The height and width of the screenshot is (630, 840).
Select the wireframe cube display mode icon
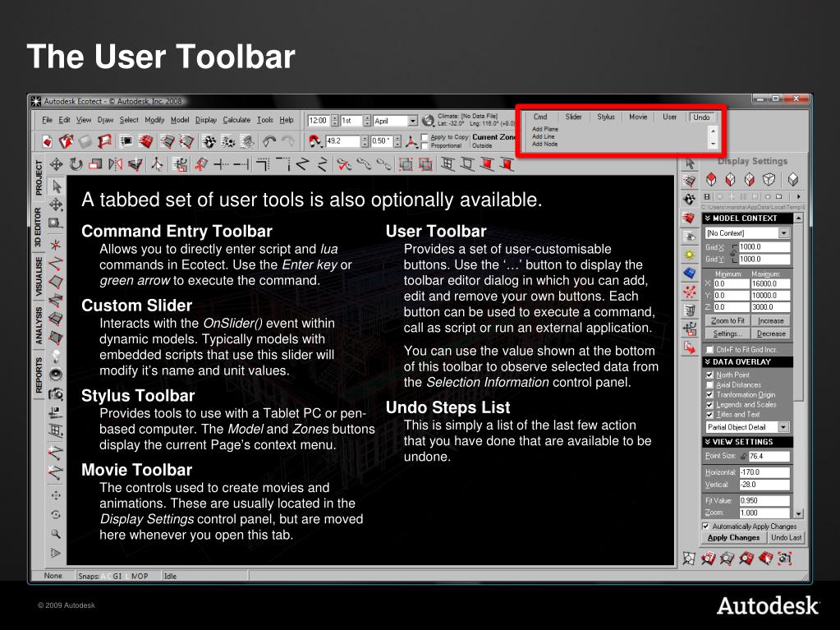[x=769, y=179]
